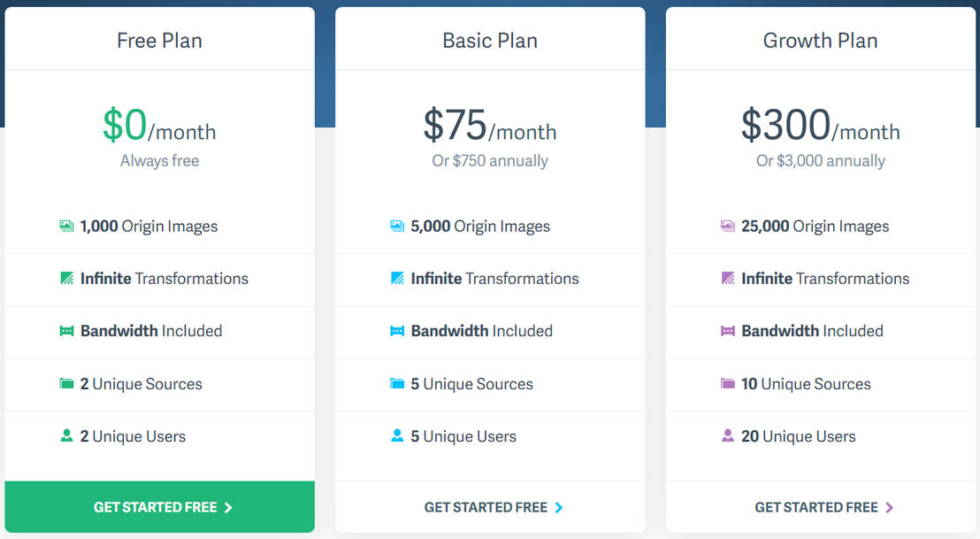The image size is (980, 539).
Task: Click the Growth Plan Bandwidth icon
Action: click(x=728, y=331)
